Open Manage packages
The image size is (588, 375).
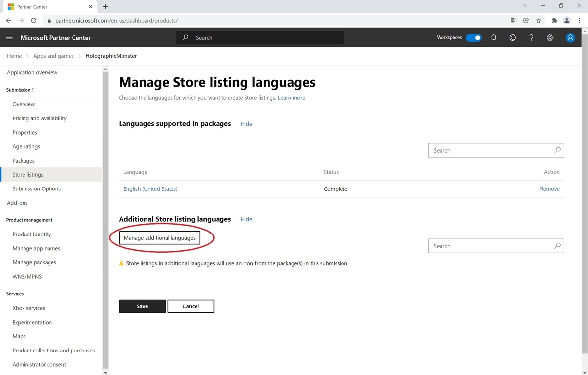pyautogui.click(x=34, y=262)
